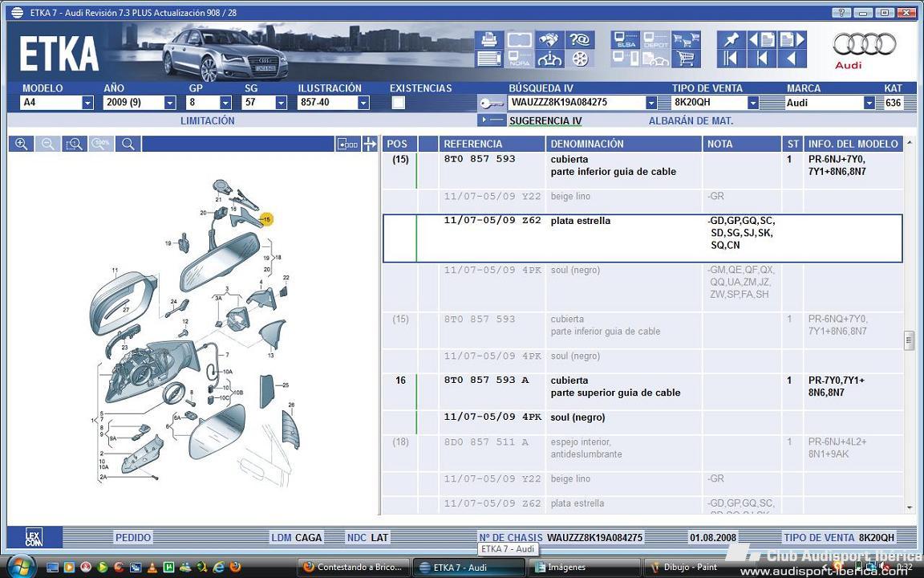Click the DEPOT icon
The width and height of the screenshot is (924, 578).
(x=655, y=40)
